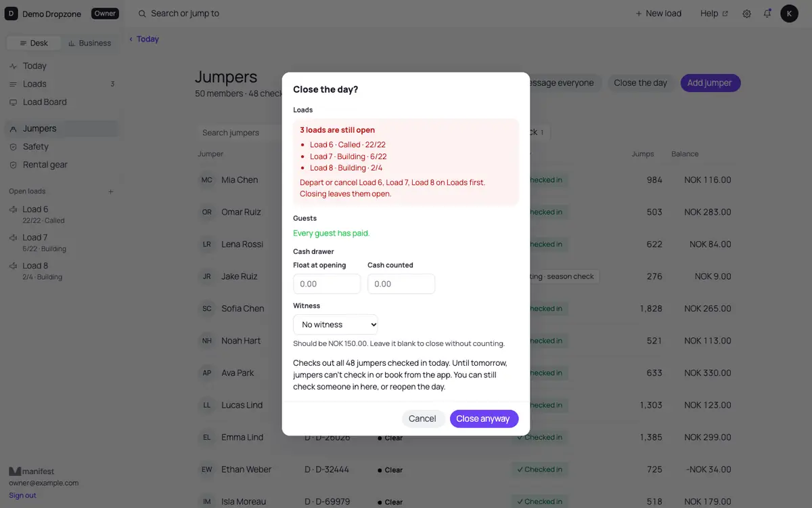Go to Today in the sidebar

click(62, 66)
